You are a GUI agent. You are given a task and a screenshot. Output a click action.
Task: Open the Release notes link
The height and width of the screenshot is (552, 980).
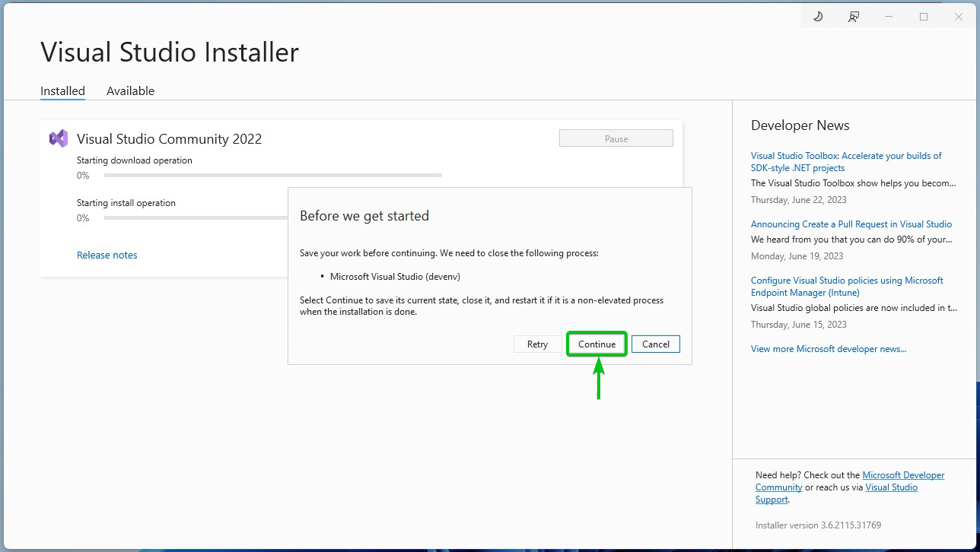tap(107, 255)
